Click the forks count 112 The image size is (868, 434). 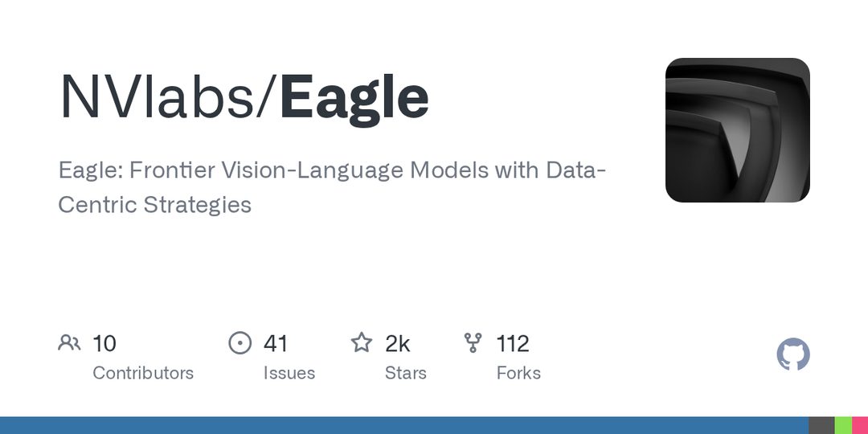coord(513,344)
